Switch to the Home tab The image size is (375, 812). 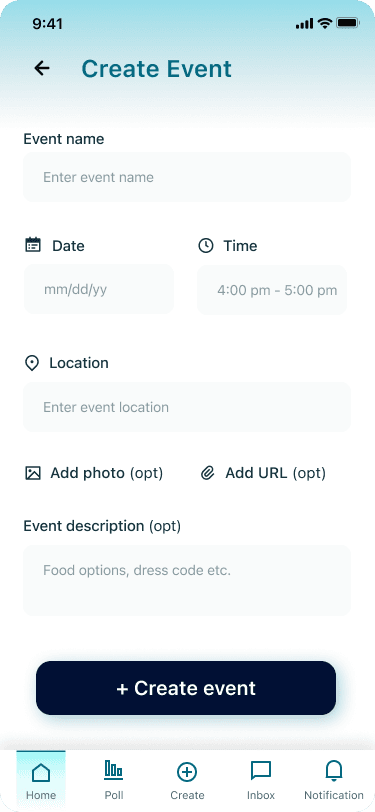click(x=41, y=779)
